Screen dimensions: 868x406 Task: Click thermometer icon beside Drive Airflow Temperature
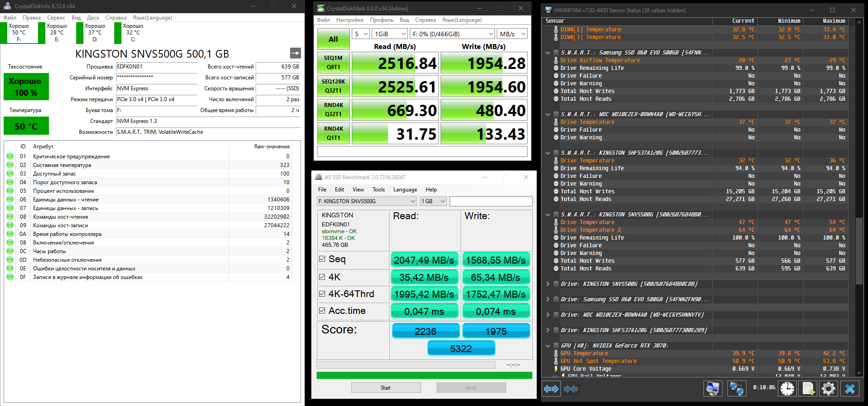pos(556,60)
